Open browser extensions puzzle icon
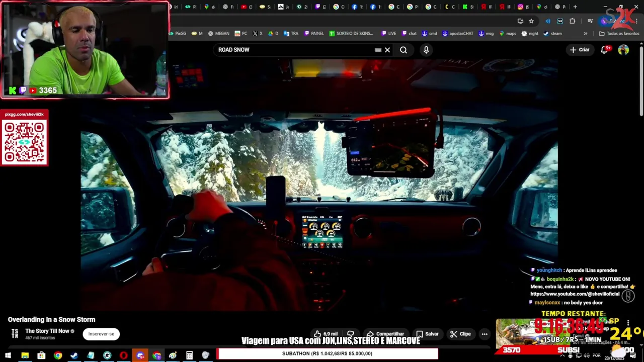 (x=572, y=21)
